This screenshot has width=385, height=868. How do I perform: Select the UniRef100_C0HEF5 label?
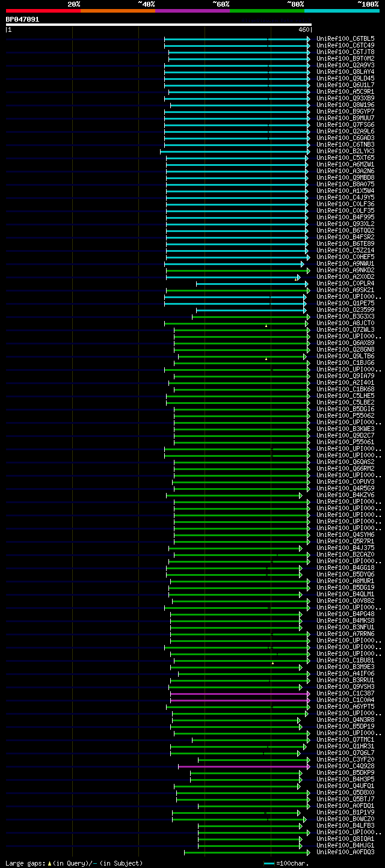pyautogui.click(x=345, y=257)
